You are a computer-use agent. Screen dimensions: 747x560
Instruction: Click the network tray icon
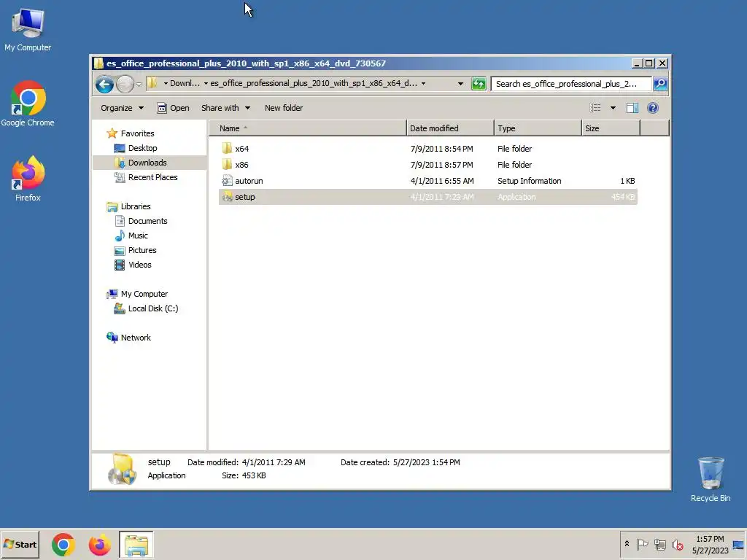click(x=659, y=544)
